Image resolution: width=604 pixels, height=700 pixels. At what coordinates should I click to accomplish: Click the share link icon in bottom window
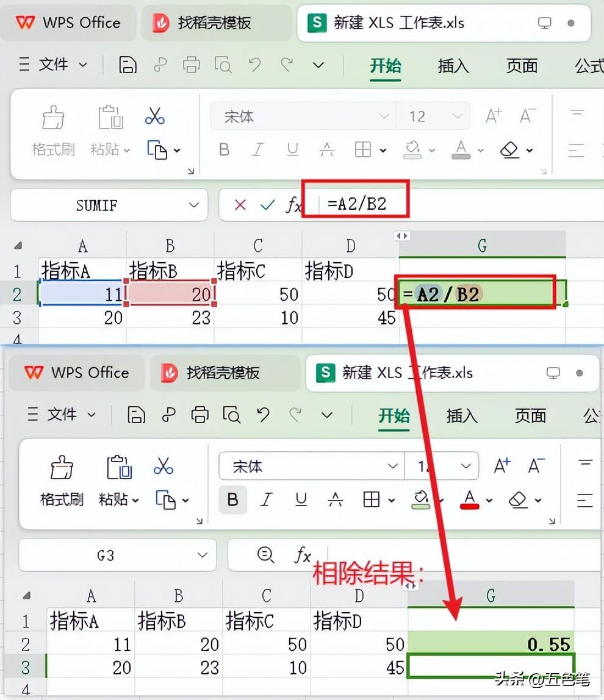(168, 415)
